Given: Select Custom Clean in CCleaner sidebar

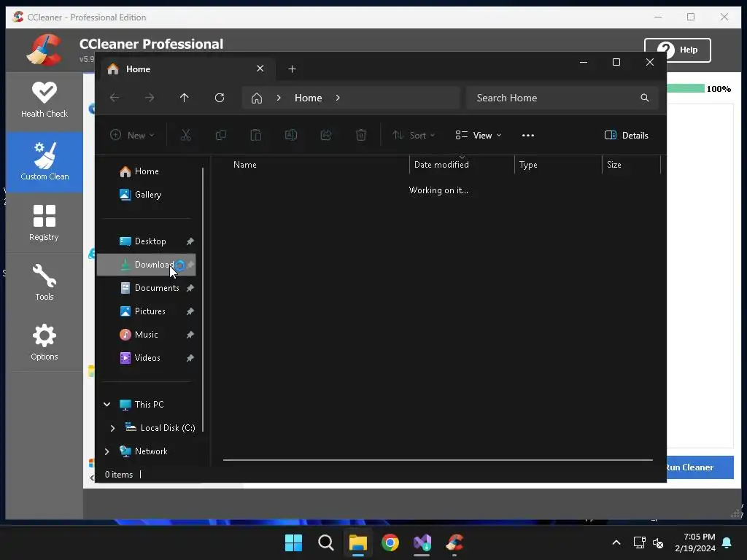Looking at the screenshot, I should point(44,162).
